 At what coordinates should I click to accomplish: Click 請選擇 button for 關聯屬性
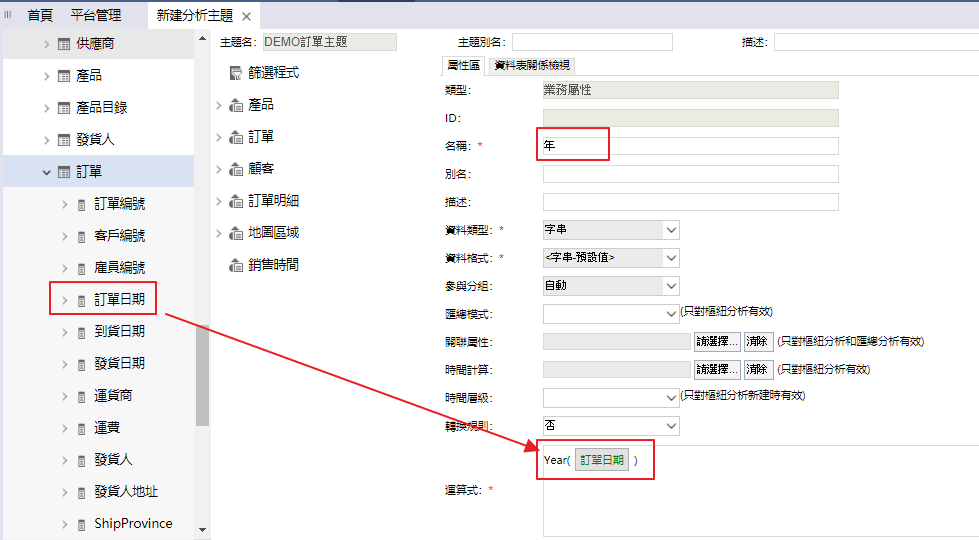point(716,342)
